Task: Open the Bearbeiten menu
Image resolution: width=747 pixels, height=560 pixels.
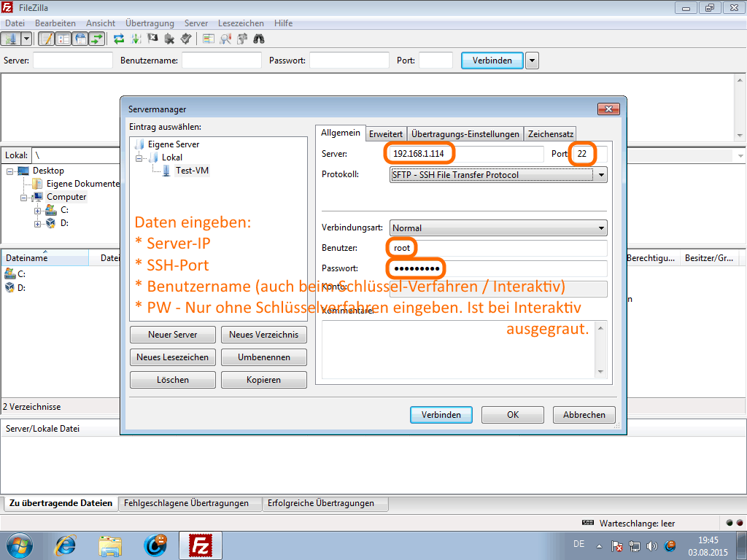Action: [x=55, y=23]
